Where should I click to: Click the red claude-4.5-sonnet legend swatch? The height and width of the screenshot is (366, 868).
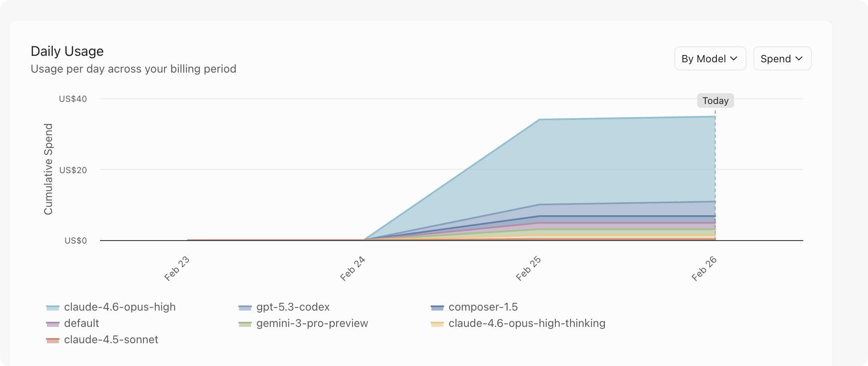[52, 340]
